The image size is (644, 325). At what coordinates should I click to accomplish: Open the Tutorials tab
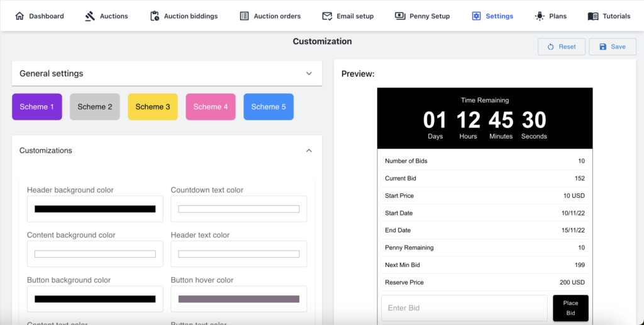point(616,16)
